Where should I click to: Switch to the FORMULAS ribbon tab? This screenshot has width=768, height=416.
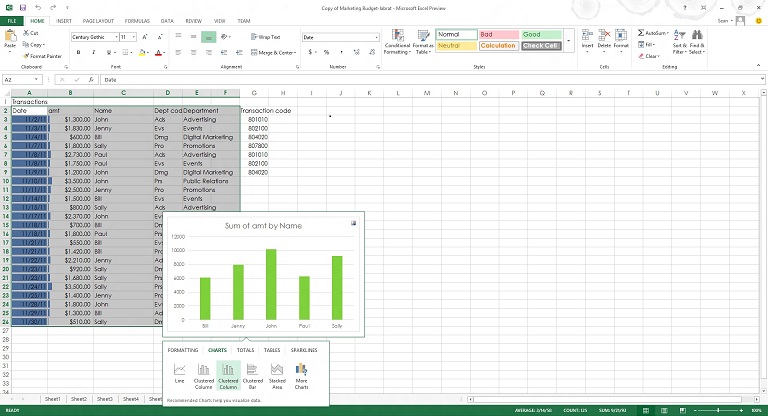pos(137,21)
